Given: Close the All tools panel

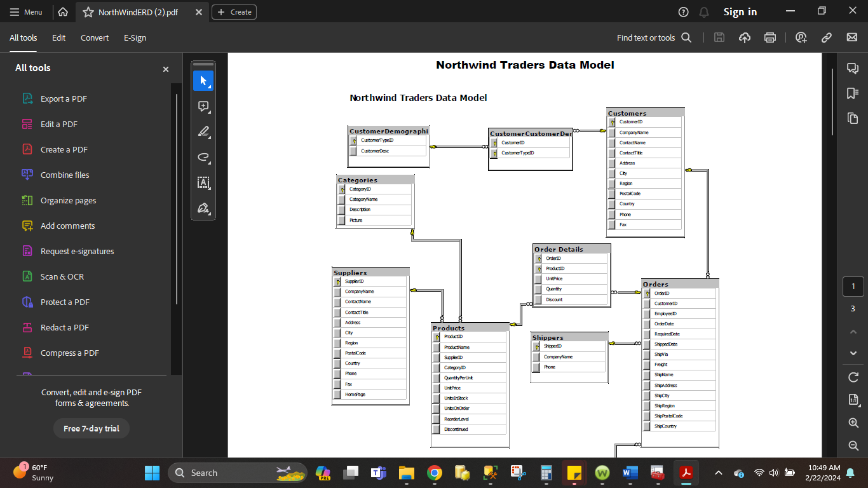Looking at the screenshot, I should coord(166,69).
